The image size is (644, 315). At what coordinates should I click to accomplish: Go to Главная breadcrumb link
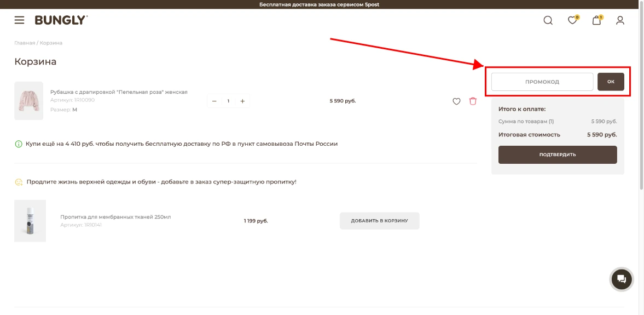coord(24,43)
